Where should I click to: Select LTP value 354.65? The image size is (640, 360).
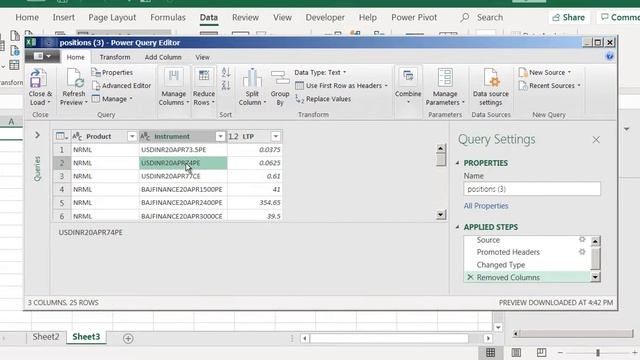pos(255,202)
